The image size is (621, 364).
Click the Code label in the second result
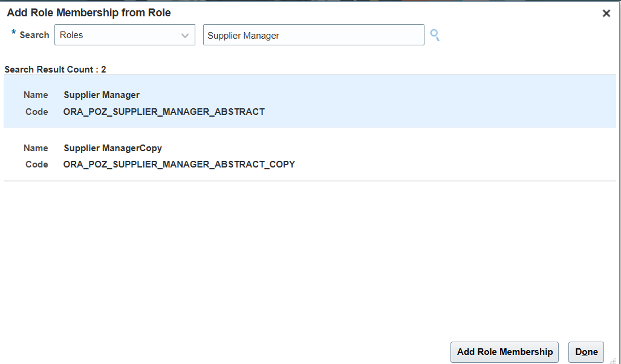(x=37, y=164)
